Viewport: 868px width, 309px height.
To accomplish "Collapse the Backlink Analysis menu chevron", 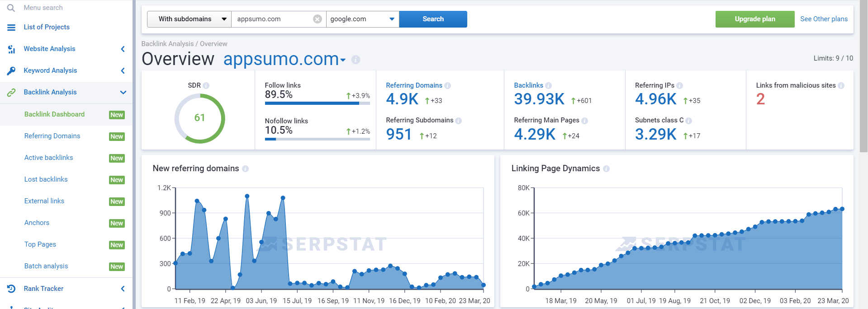I will coord(123,92).
